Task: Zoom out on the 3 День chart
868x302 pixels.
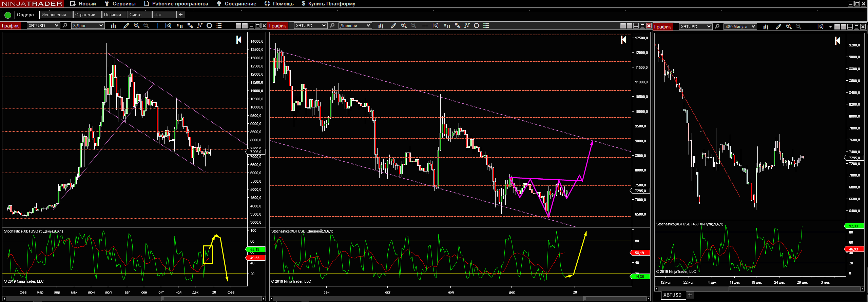Action: [146, 26]
